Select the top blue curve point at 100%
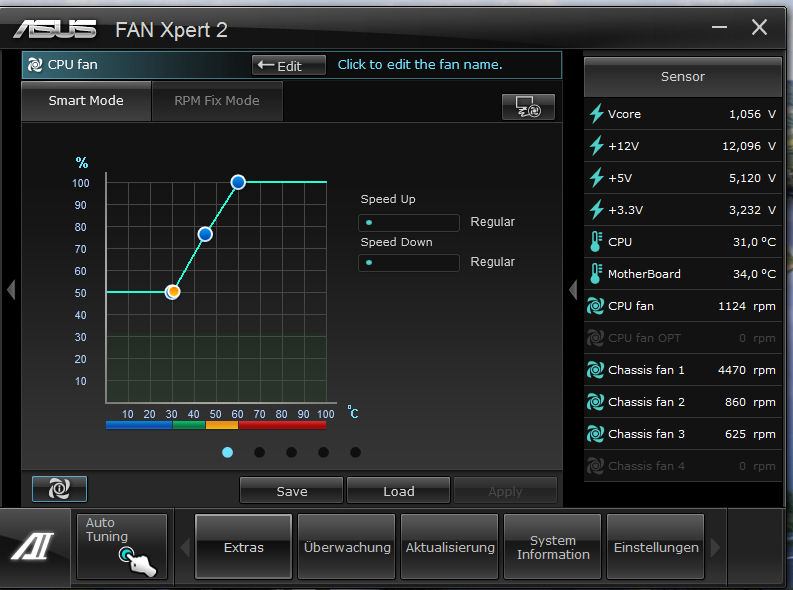This screenshot has height=590, width=793. coord(238,182)
